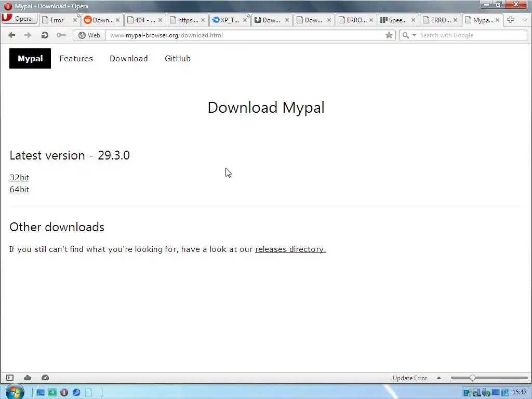Toggle the Opera panels sidebar icon
532x399 pixels.
pos(10,378)
